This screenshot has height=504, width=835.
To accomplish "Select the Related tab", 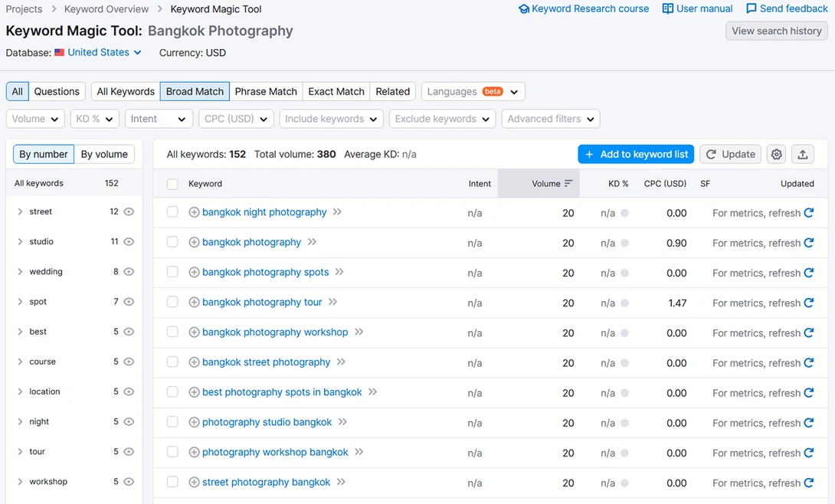I will (x=392, y=92).
